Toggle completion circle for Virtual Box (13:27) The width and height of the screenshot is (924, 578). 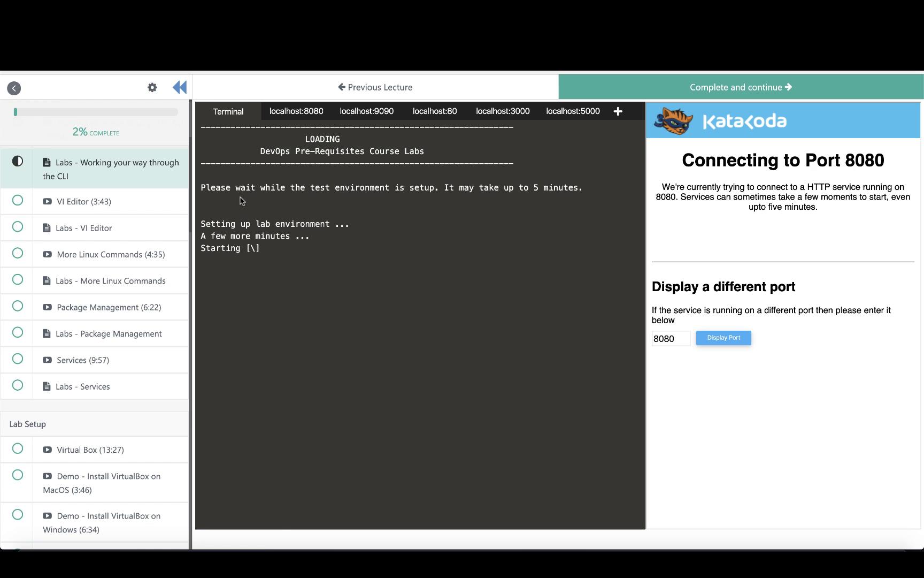point(18,448)
